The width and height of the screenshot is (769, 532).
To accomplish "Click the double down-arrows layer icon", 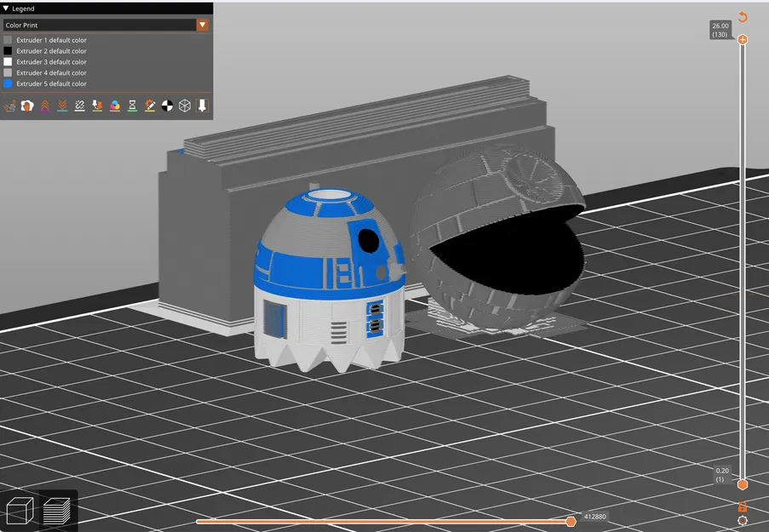I will (61, 106).
